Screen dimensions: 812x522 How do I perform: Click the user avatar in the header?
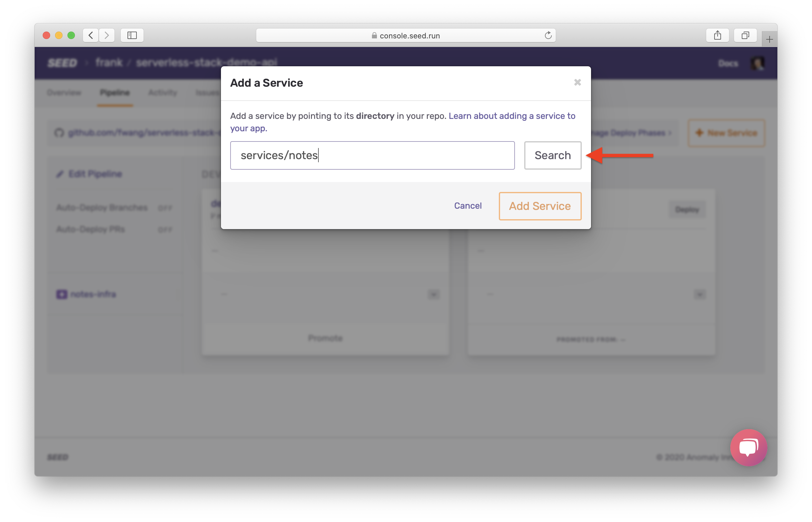tap(757, 63)
